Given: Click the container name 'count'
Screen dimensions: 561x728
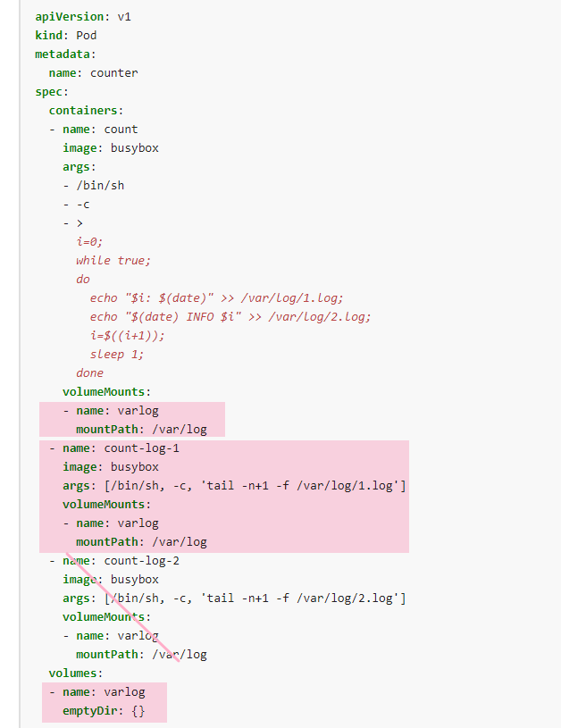Looking at the screenshot, I should pyautogui.click(x=121, y=129).
